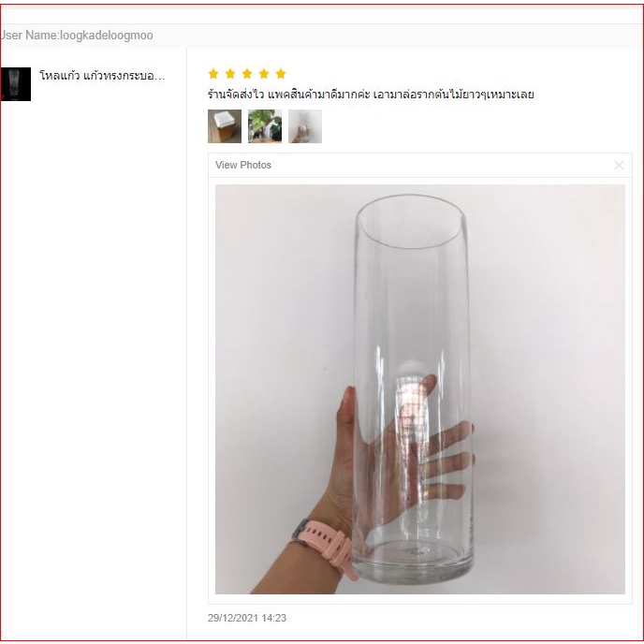Click the product thumbnail beside product name
The width and height of the screenshot is (644, 644).
[15, 84]
